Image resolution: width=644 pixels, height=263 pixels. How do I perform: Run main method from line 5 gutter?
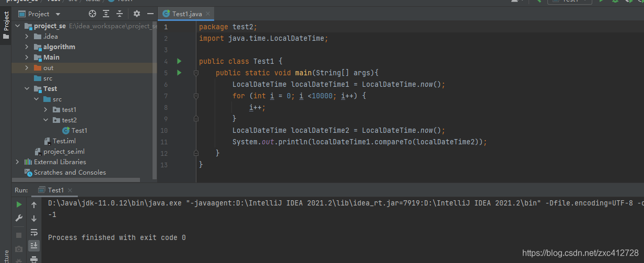[x=179, y=73]
